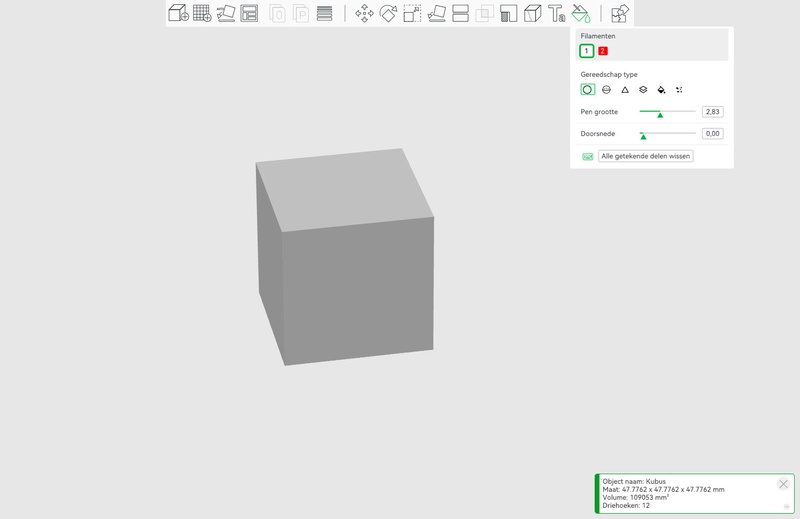The height and width of the screenshot is (519, 800).
Task: Click the 'Driehoeken: 12' text
Action: pos(626,505)
